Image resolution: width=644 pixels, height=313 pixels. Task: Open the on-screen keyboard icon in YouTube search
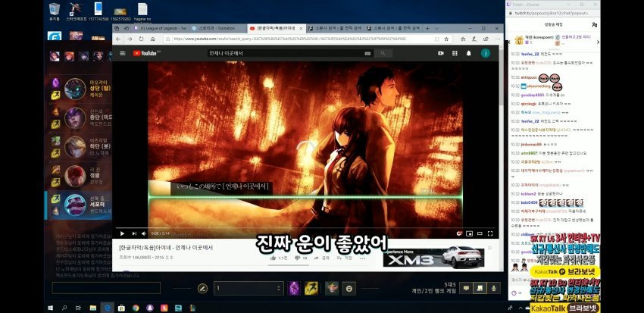click(367, 53)
